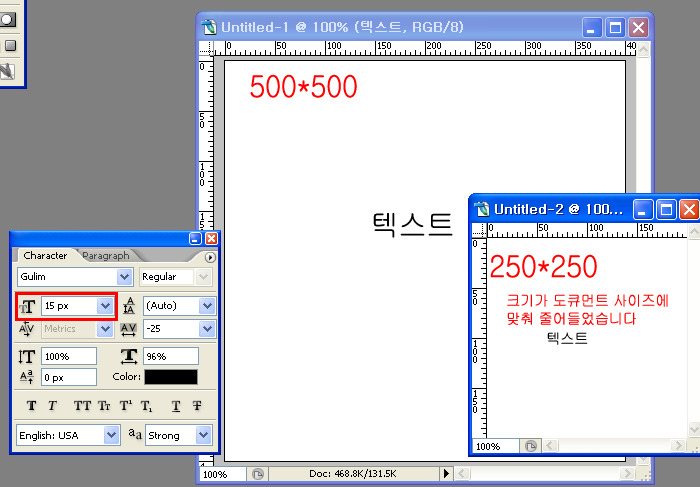Open the (Auto) leading dropdown
Image resolution: width=700 pixels, height=487 pixels.
(207, 306)
